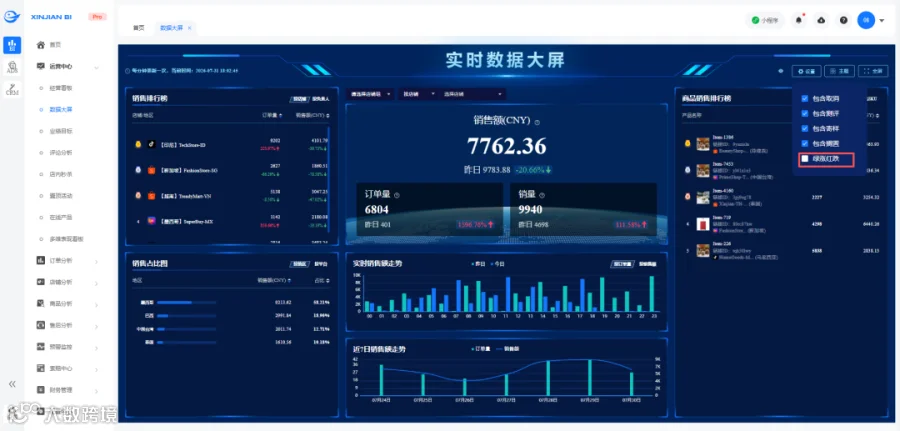Click the 设置 button
This screenshot has height=431, width=900.
pos(806,71)
